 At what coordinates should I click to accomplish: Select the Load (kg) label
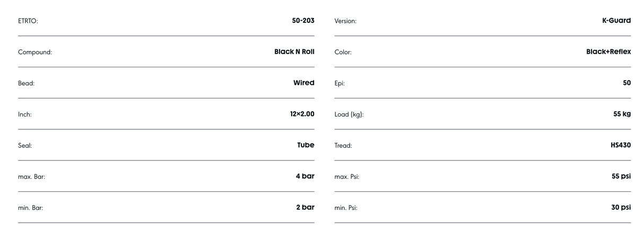click(x=349, y=114)
